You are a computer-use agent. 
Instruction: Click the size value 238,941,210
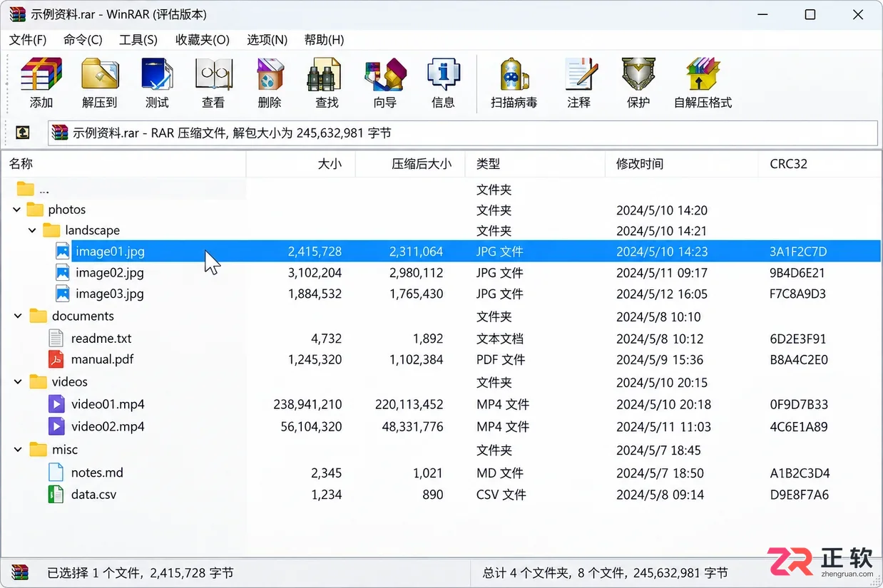pyautogui.click(x=307, y=405)
